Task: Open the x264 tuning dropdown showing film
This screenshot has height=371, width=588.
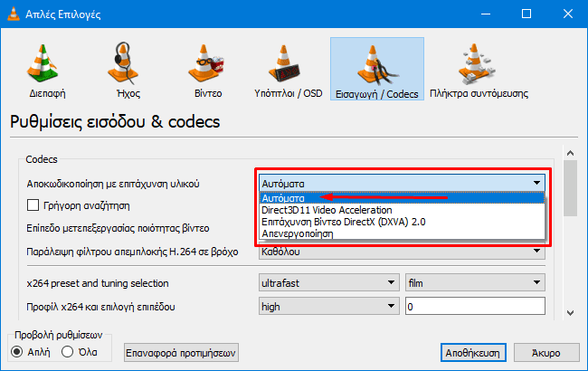Action: 475,283
